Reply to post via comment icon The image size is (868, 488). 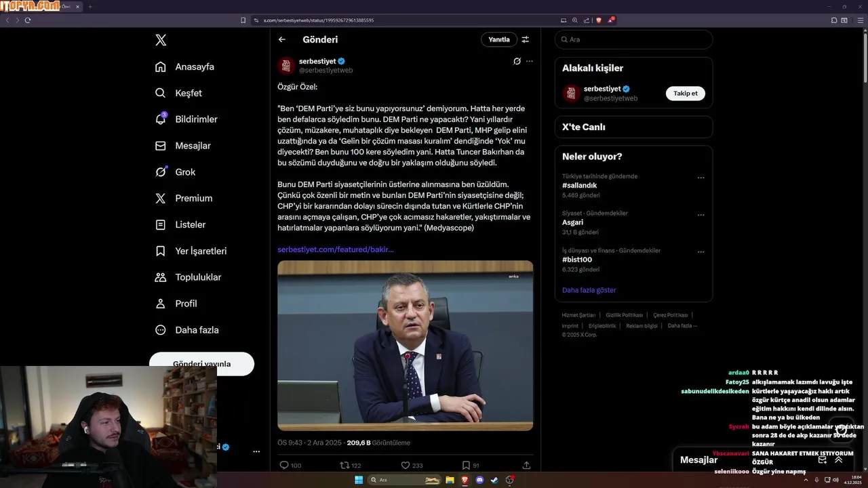(x=285, y=465)
